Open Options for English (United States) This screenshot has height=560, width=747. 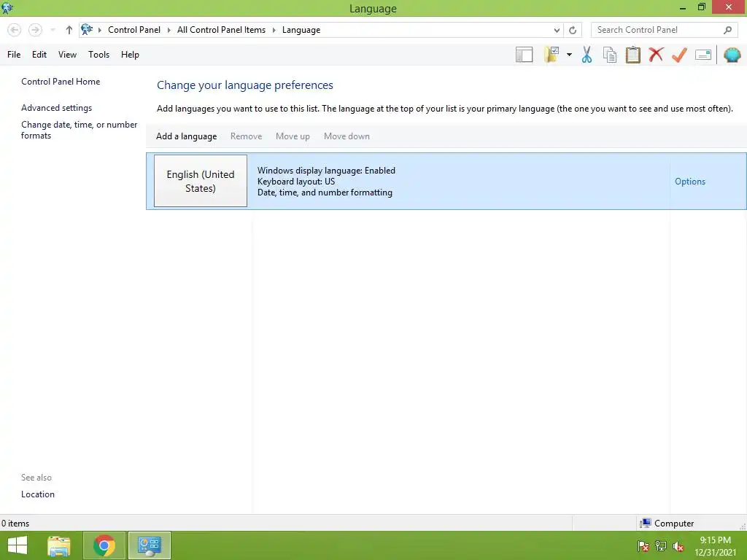coord(690,182)
